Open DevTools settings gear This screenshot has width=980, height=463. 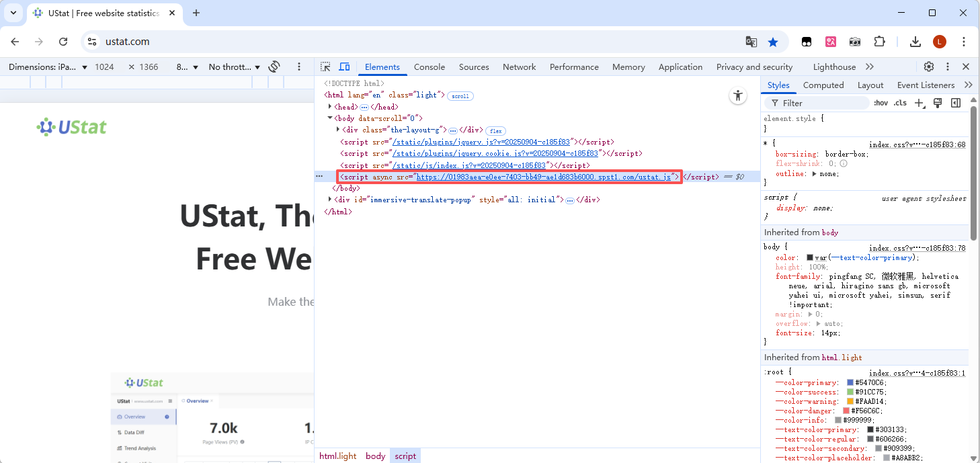pos(929,67)
